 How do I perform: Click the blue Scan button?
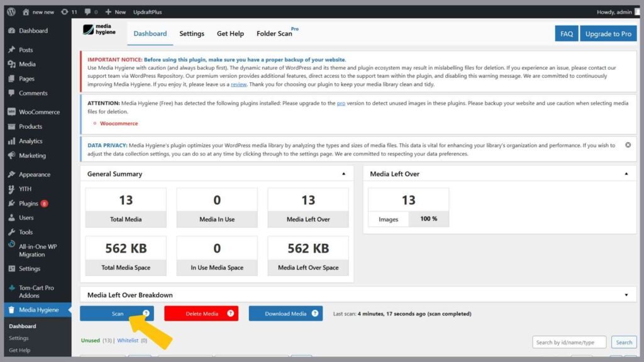click(x=117, y=314)
